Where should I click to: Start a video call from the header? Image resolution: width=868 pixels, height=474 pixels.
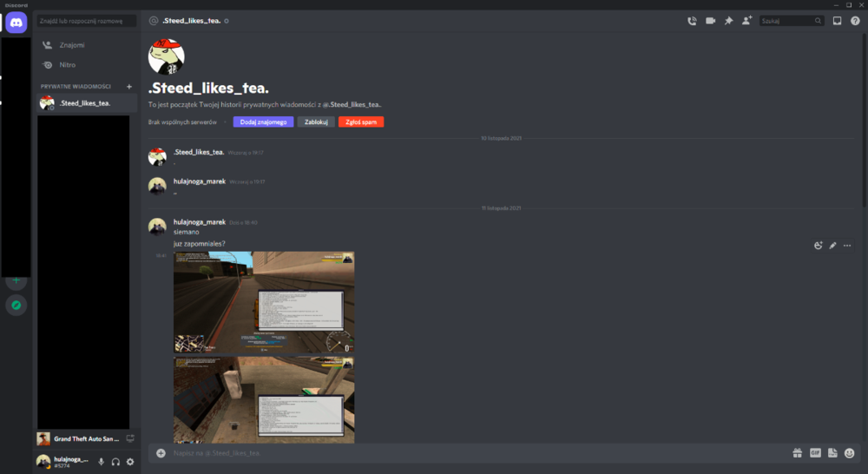[710, 21]
